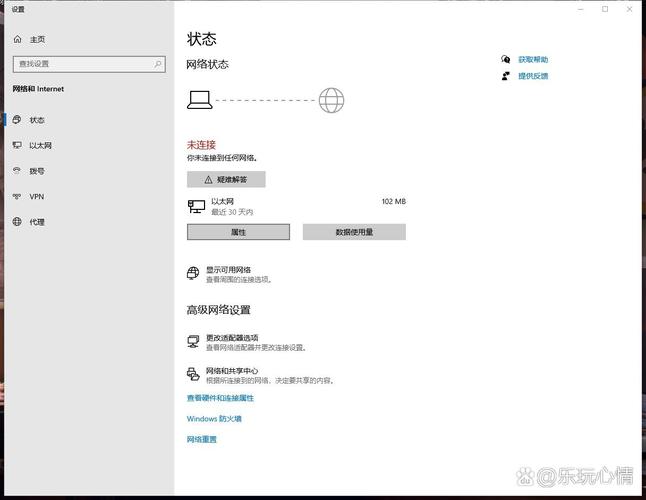Close the settings window
Image resolution: width=646 pixels, height=500 pixels.
click(630, 9)
